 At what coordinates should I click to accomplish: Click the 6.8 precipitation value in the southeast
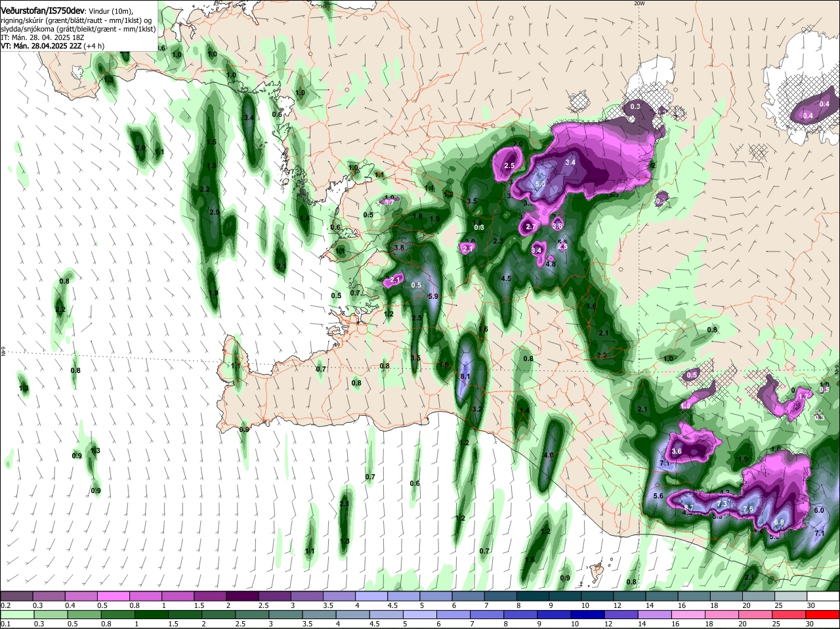click(x=779, y=522)
